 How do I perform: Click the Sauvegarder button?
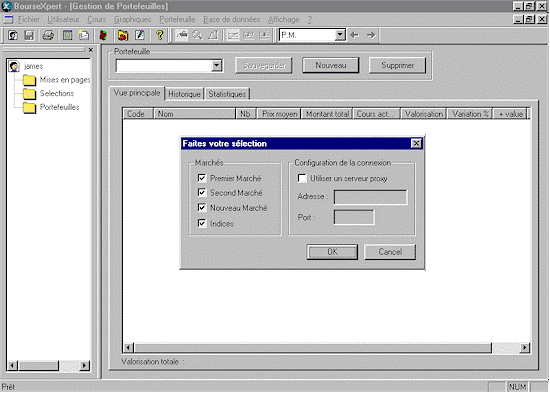pyautogui.click(x=264, y=65)
